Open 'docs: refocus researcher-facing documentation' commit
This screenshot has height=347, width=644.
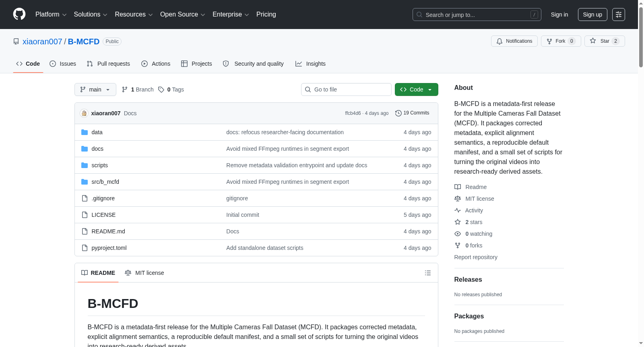(x=285, y=132)
